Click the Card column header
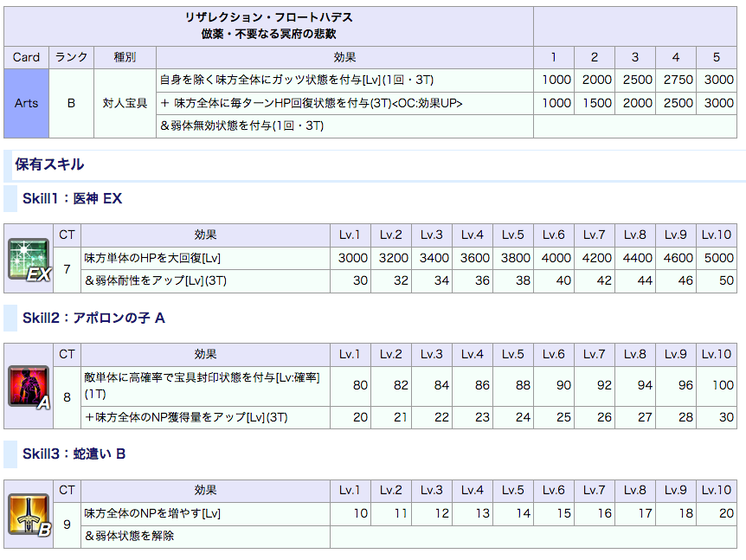Viewport: 746px width, 560px height. click(27, 57)
